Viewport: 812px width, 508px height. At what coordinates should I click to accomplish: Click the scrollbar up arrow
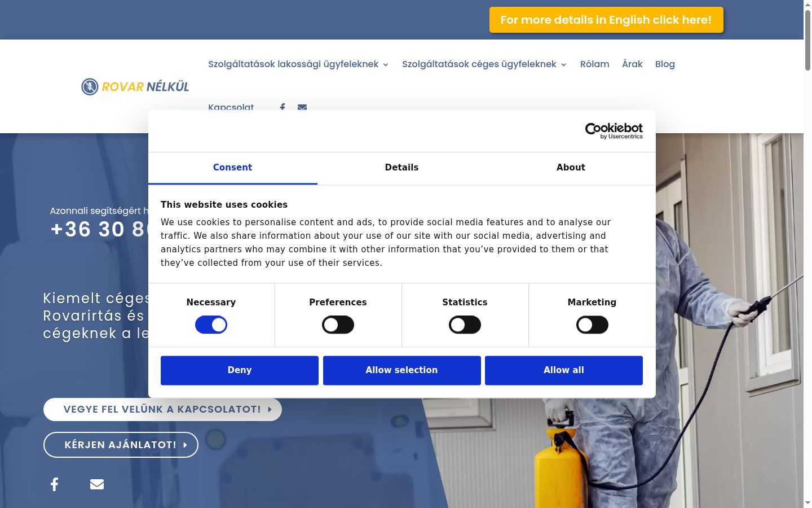click(x=807, y=5)
